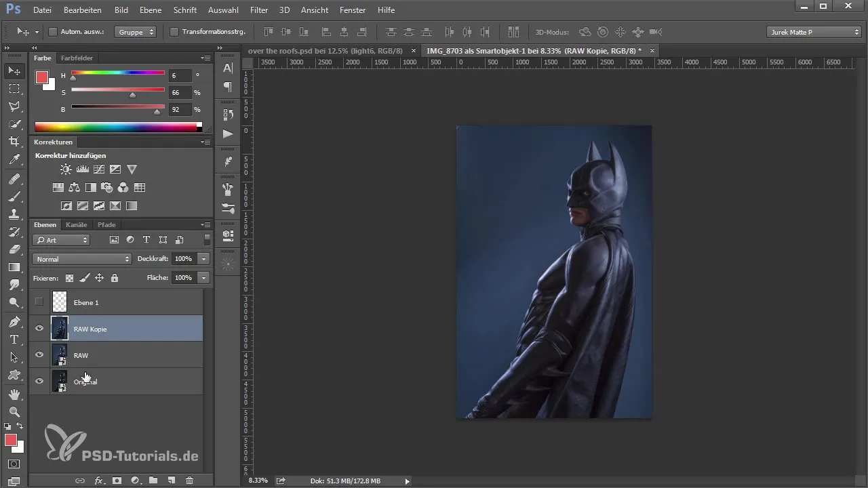Toggle the layer filter switch
Viewport: 868px width, 488px height.
(207, 239)
